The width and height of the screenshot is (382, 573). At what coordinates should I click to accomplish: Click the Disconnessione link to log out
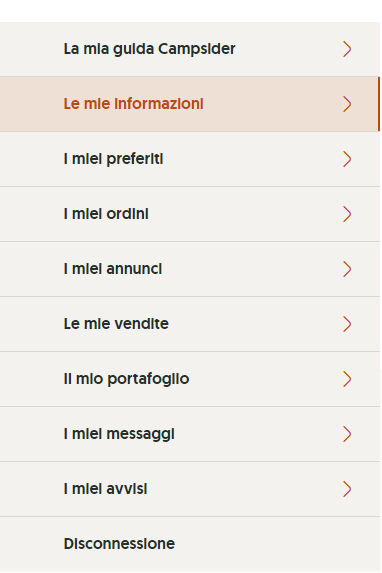(119, 544)
